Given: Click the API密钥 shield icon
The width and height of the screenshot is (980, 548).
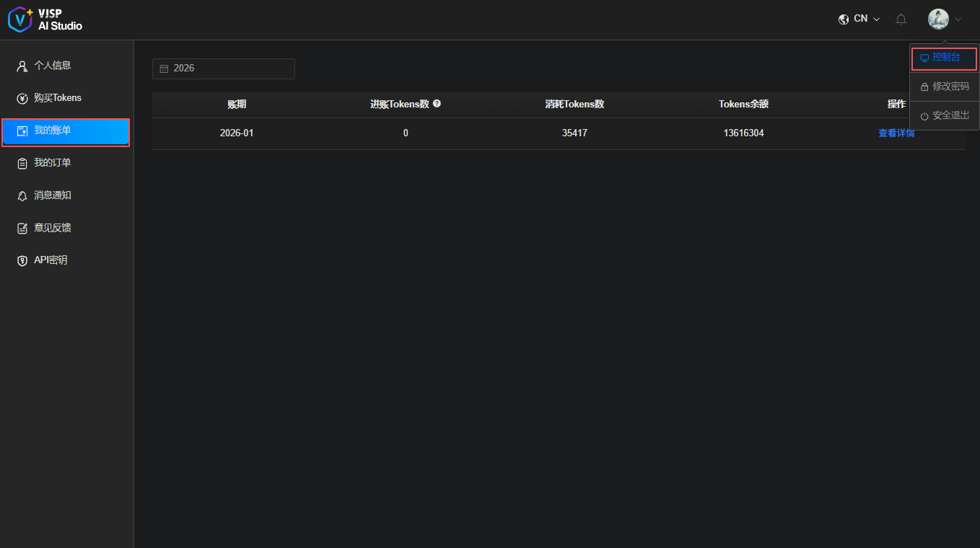Looking at the screenshot, I should pyautogui.click(x=22, y=260).
